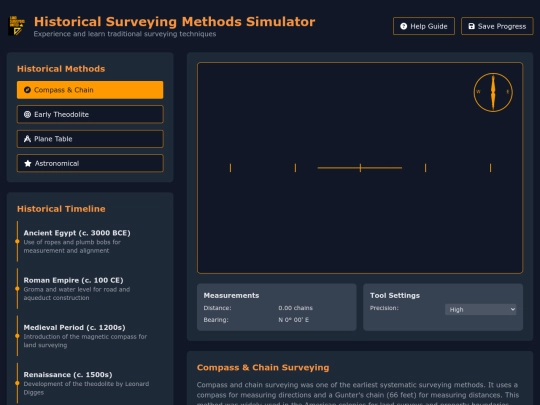Viewport: 540px width, 405px height.
Task: Click the Compass & Chain Surveying heading
Action: pos(263,367)
